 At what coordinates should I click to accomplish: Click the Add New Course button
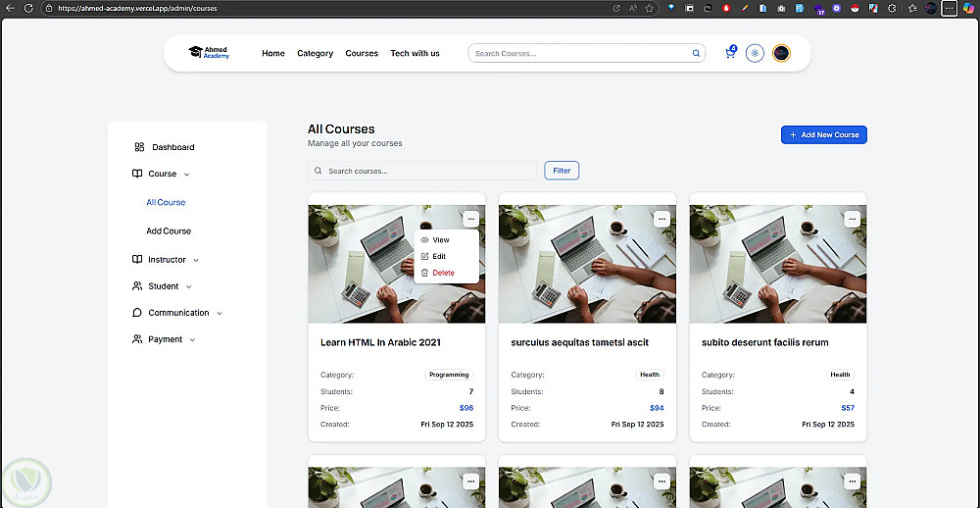(x=824, y=134)
